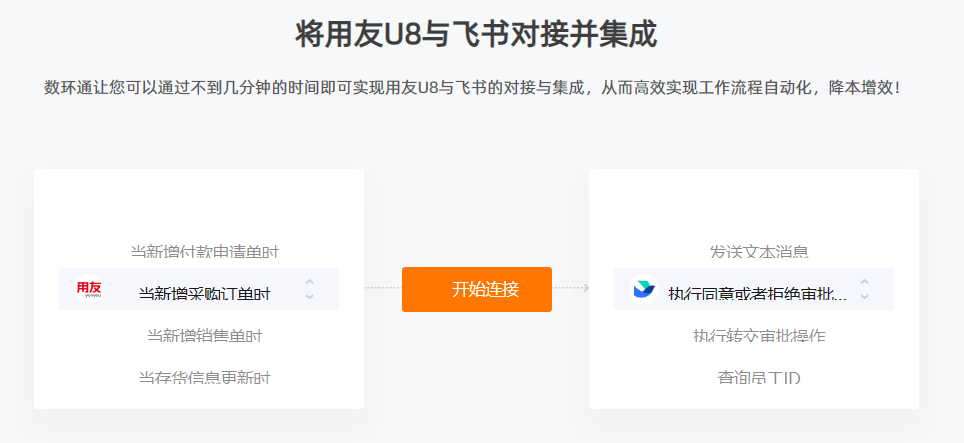The width and height of the screenshot is (964, 443).
Task: Click dotted connector line left of 开始连接
Action: [x=382, y=288]
